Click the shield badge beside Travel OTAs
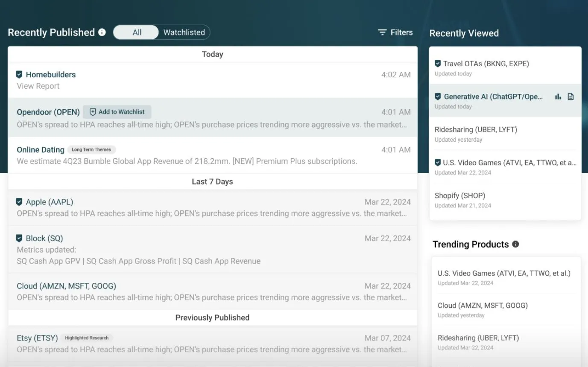588x367 pixels. tap(438, 64)
